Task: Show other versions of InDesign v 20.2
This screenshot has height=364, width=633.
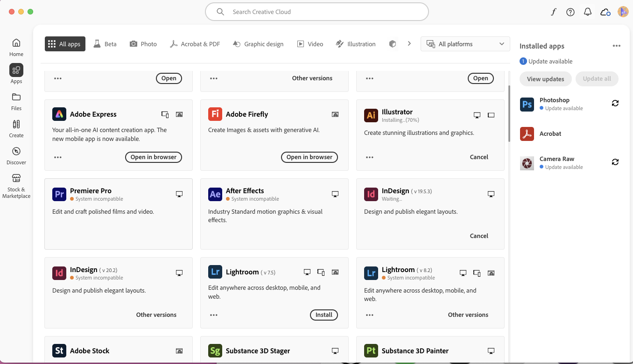Action: pyautogui.click(x=156, y=315)
